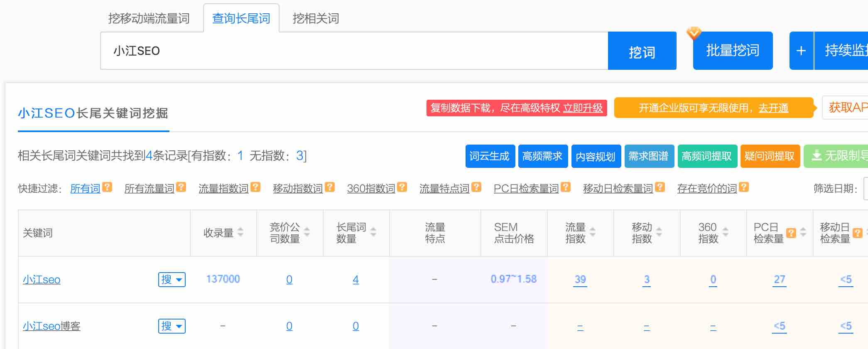The image size is (868, 349).
Task: Switch to 挖相关词 tab
Action: click(x=316, y=19)
